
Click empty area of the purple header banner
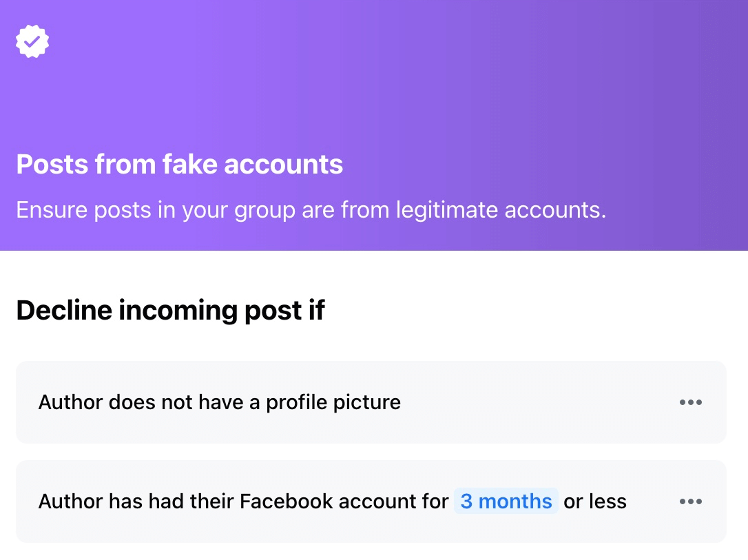(429, 81)
